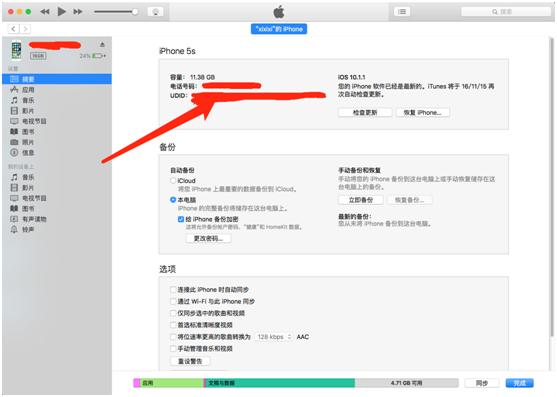Click the iPhone device thumbnail in sidebar
Image resolution: width=557 pixels, height=397 pixels.
coord(16,50)
